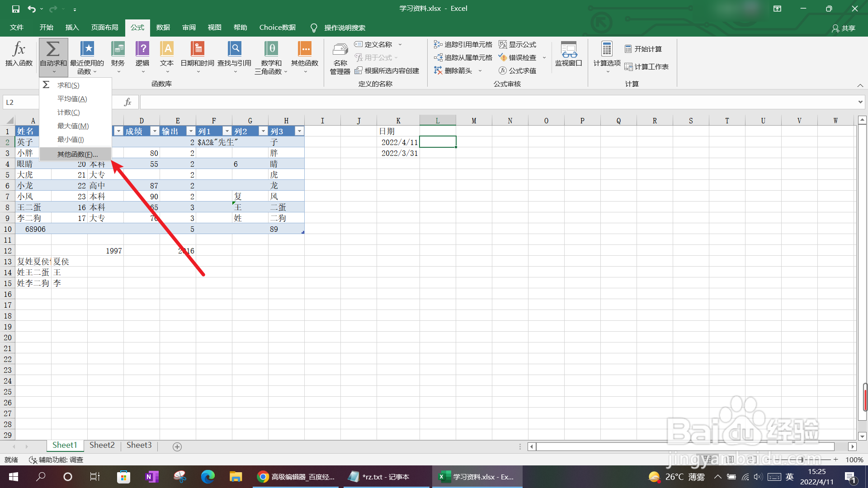Screen dimensions: 868x488
Task: Click the zoom slider in status bar
Action: (x=801, y=460)
